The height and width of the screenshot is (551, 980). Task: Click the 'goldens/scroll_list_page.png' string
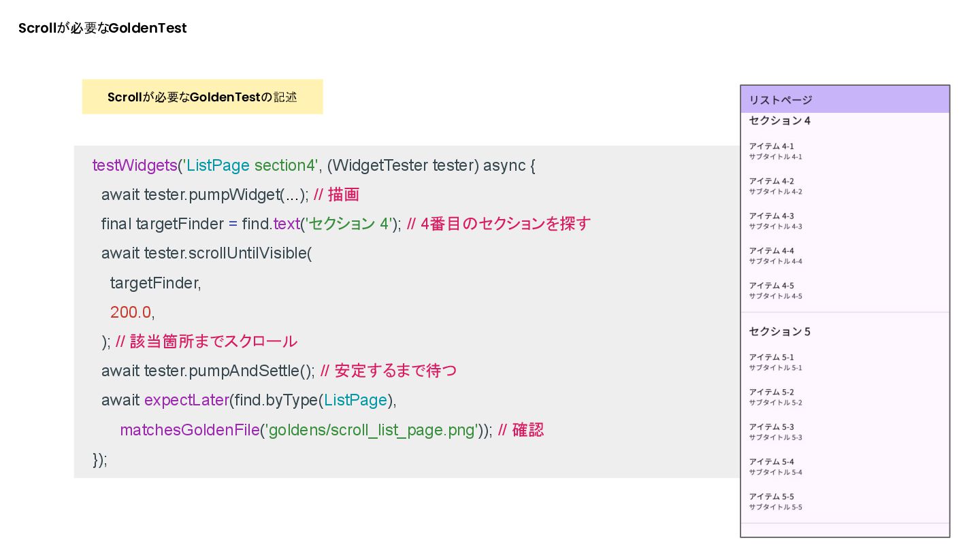point(372,431)
